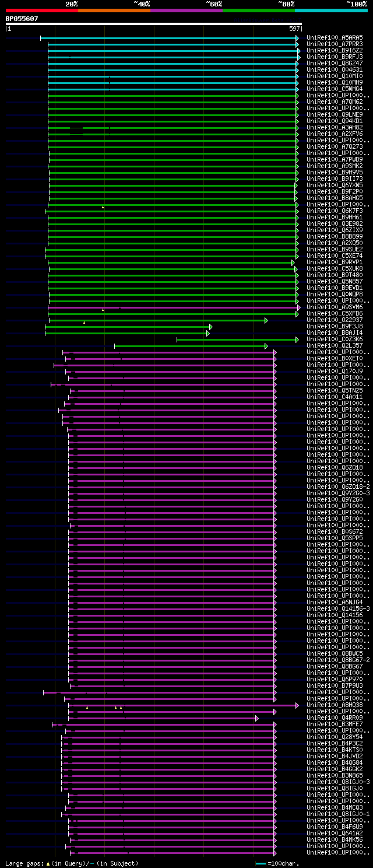Screen dimensions: 373x868
Task: Select the UniRef100_A7PWD9 label
Action: tap(335, 159)
